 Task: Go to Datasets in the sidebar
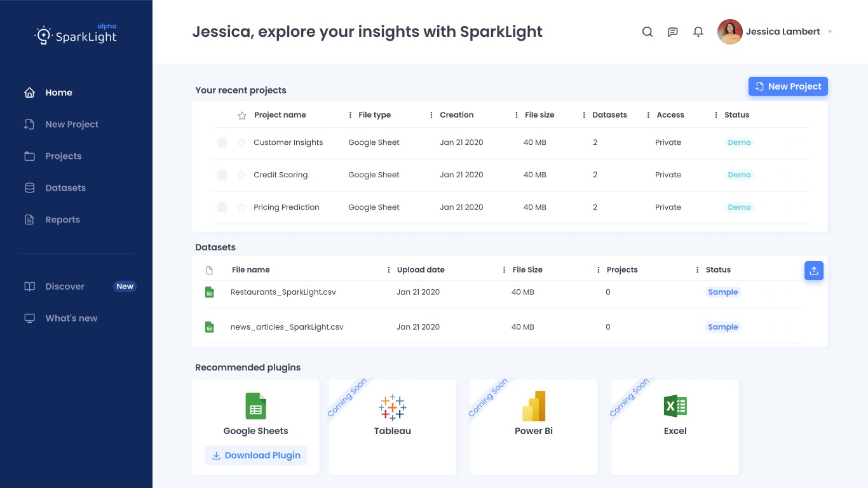point(65,188)
